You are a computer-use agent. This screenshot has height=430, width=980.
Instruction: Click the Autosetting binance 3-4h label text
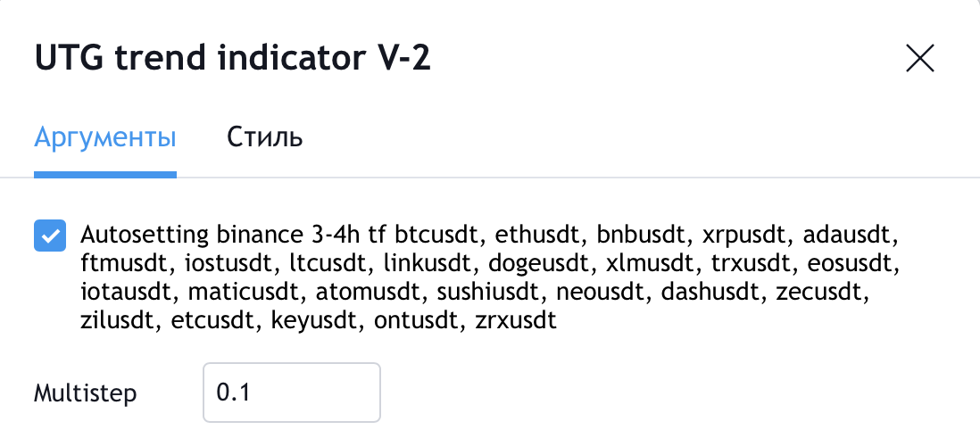[x=490, y=278]
